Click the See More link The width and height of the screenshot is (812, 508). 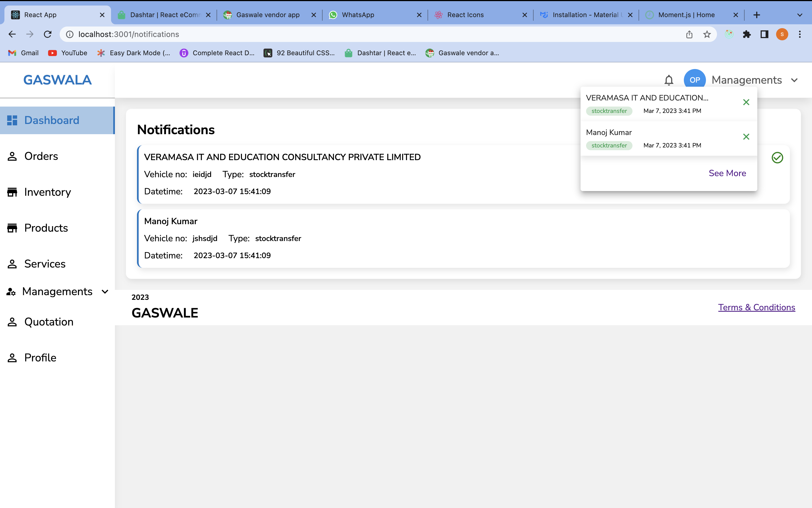tap(727, 173)
